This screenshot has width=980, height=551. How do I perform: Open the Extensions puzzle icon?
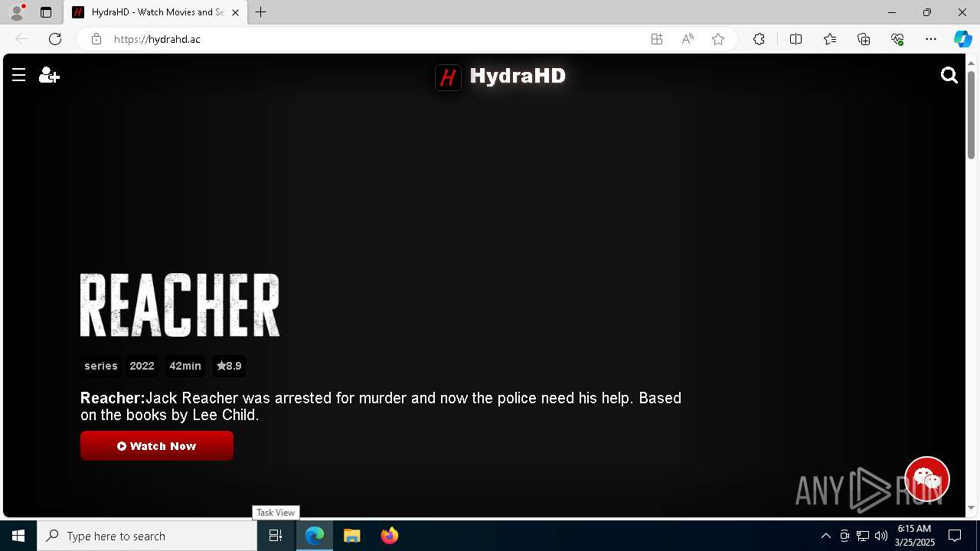[x=759, y=39]
